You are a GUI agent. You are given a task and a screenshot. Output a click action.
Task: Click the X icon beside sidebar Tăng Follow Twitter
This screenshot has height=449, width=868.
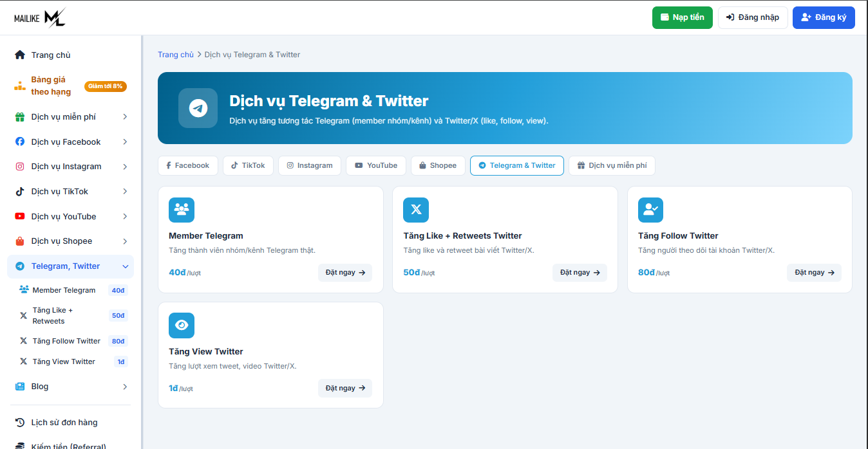point(24,341)
